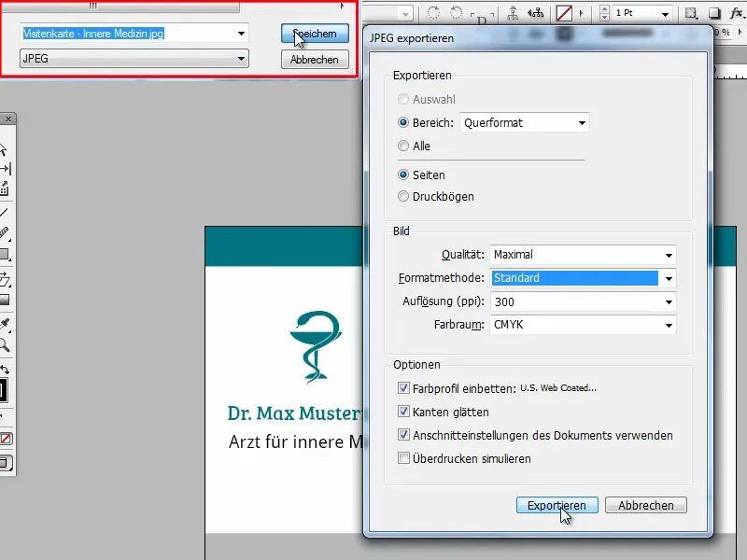This screenshot has width=747, height=560.
Task: Swap fill and stroke colors arrow
Action: [5, 370]
